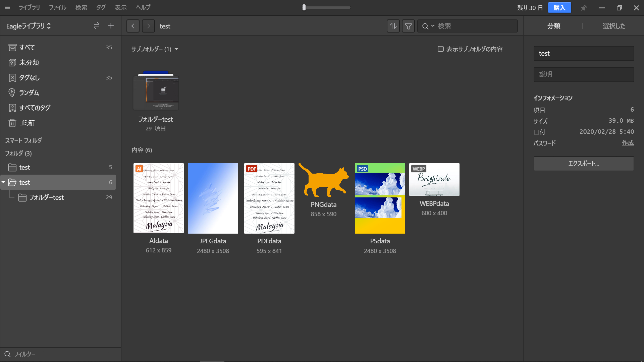Open the Eagleライブラリ library switcher
The height and width of the screenshot is (362, 644).
pyautogui.click(x=29, y=26)
